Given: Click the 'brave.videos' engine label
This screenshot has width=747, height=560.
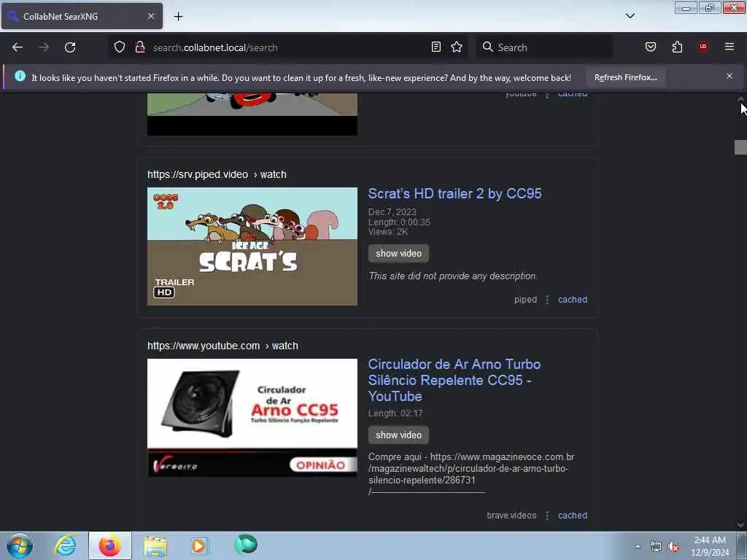Looking at the screenshot, I should (x=511, y=516).
